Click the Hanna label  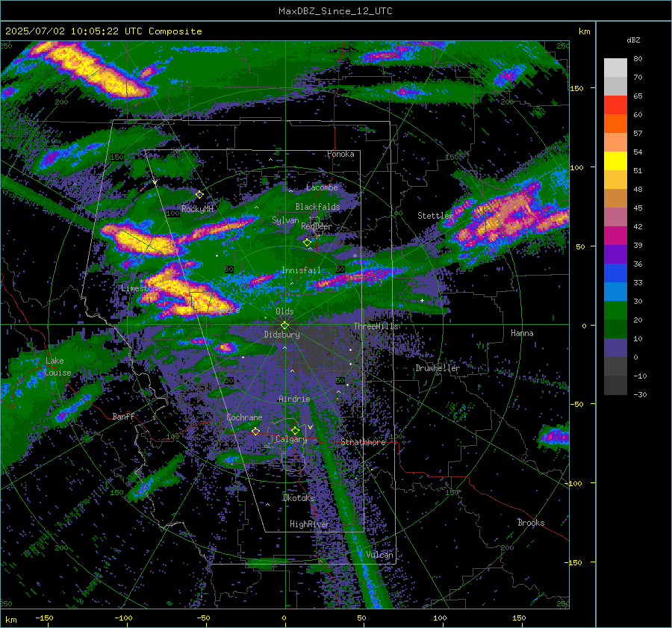pyautogui.click(x=522, y=333)
